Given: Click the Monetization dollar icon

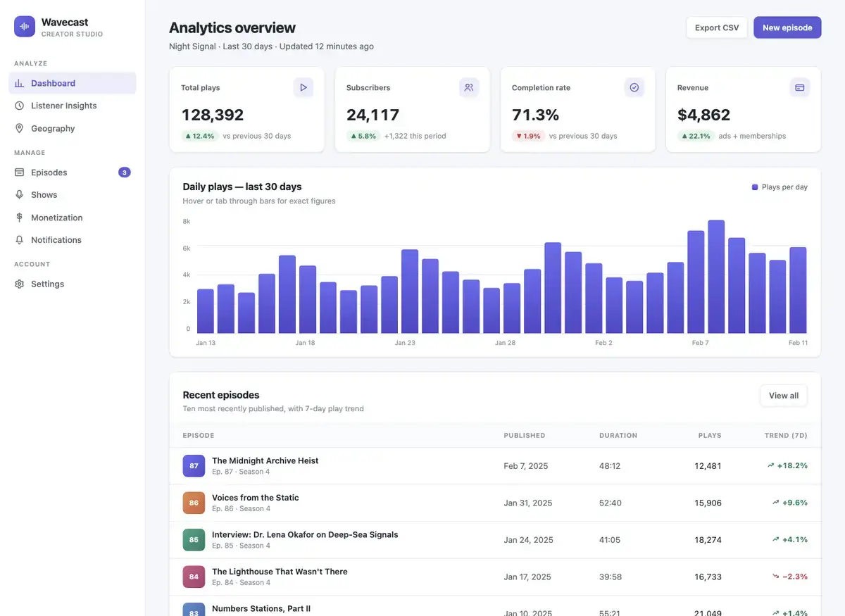Looking at the screenshot, I should [19, 218].
